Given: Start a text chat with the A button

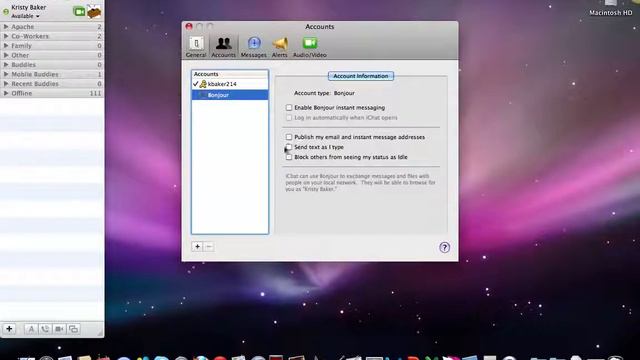Looking at the screenshot, I should (x=31, y=329).
